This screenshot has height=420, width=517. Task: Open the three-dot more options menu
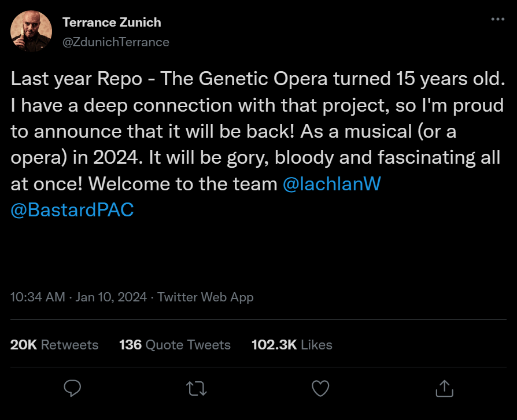497,19
